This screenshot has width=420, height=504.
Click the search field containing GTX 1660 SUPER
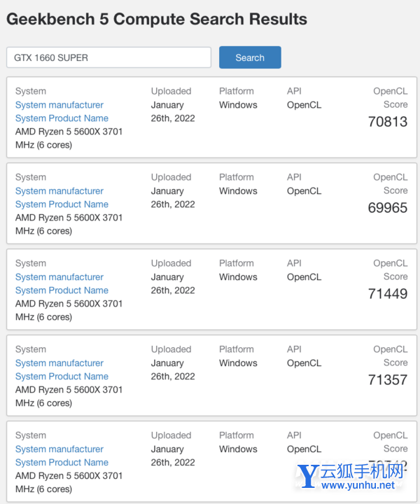point(108,57)
